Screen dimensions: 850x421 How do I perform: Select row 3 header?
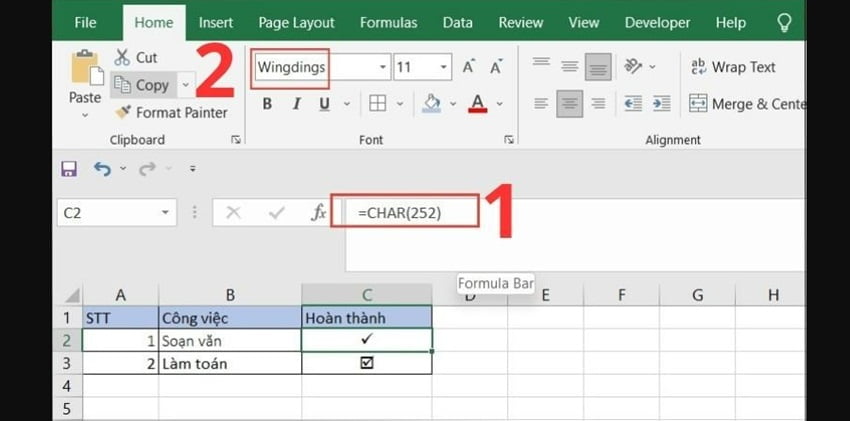pyautogui.click(x=67, y=363)
